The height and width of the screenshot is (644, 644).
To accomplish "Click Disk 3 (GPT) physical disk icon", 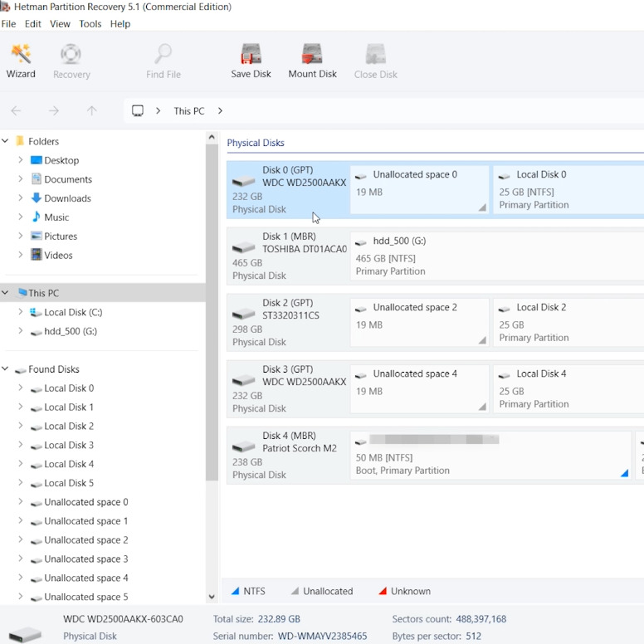I will pos(243,380).
